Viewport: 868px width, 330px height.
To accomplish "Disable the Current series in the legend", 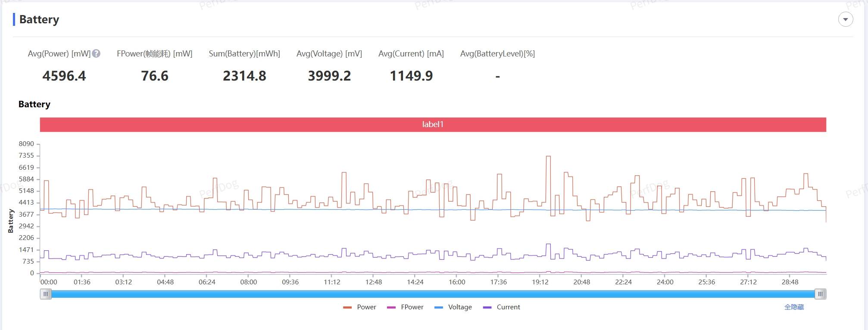I will (x=502, y=307).
